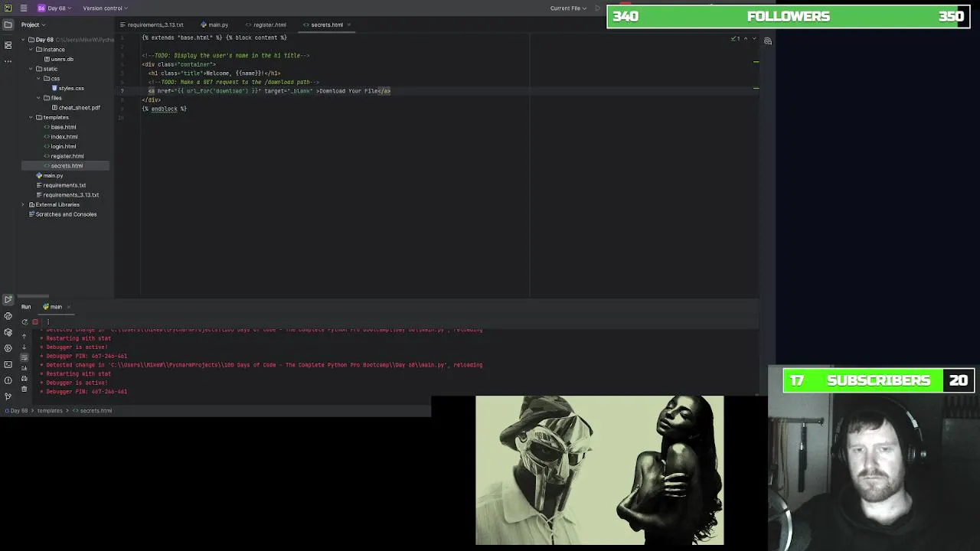The width and height of the screenshot is (980, 551).
Task: Select base.html in project tree
Action: [x=60, y=127]
